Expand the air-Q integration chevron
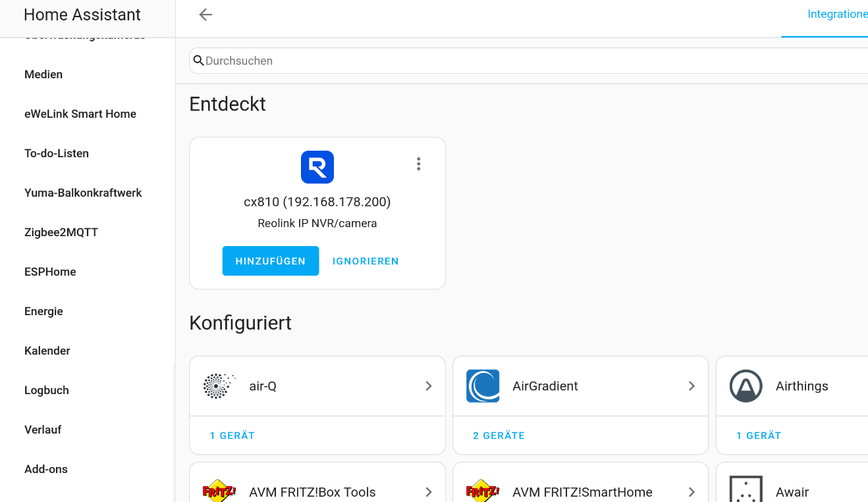868x502 pixels. tap(429, 386)
